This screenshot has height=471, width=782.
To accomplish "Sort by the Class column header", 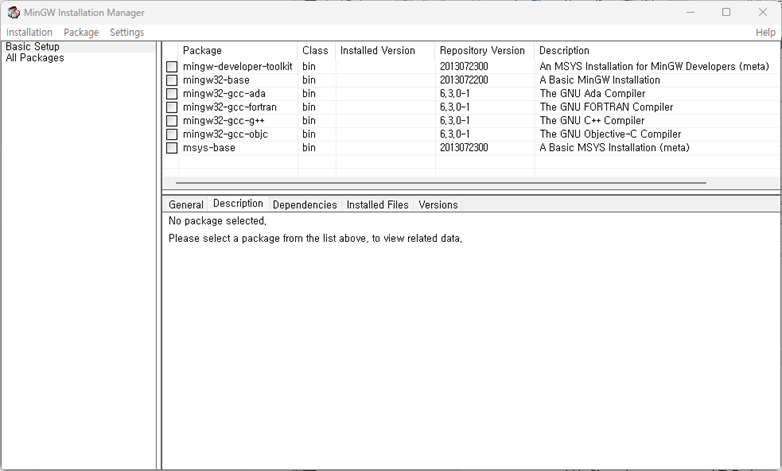I will point(317,50).
